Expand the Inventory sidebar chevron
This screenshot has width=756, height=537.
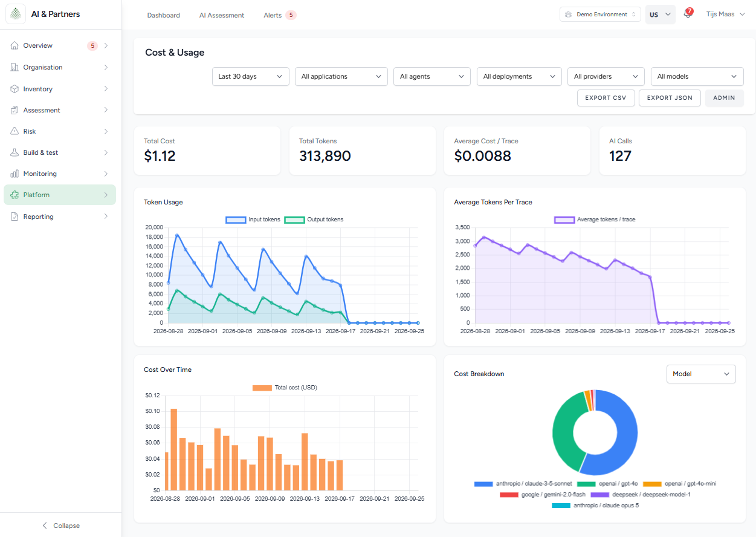tap(106, 89)
